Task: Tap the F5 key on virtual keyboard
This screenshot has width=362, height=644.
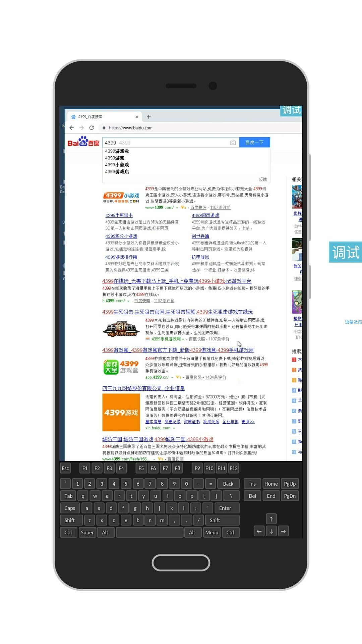Action: [x=141, y=468]
